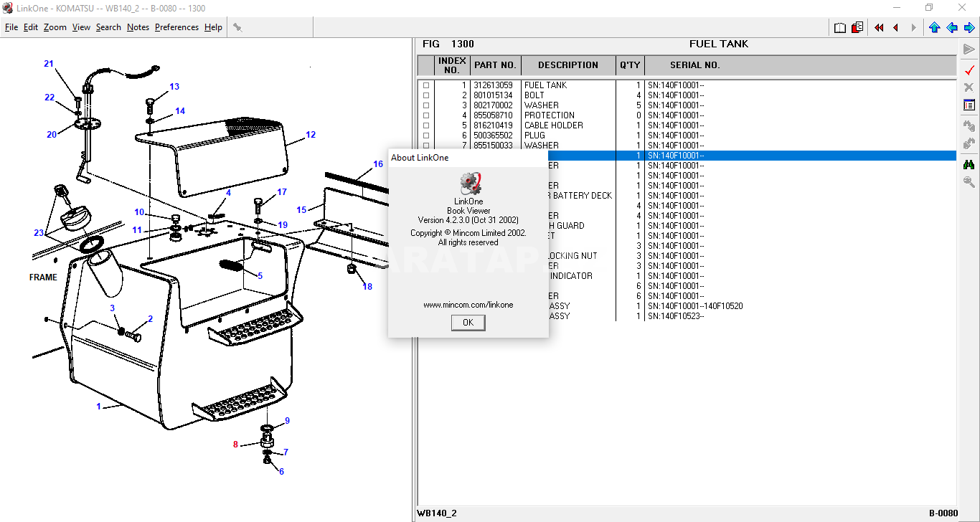Click red callout 8 on the diagram

[x=235, y=445]
